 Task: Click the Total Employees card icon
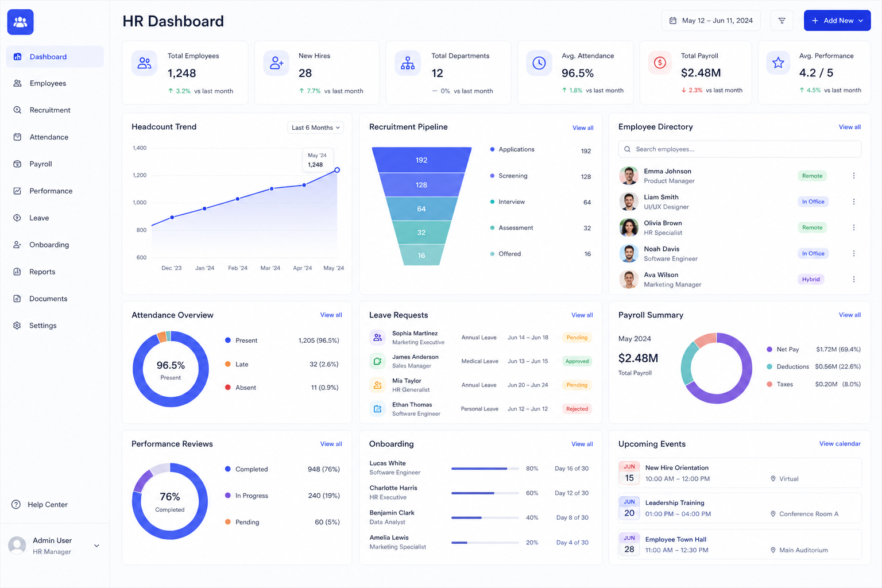[144, 63]
